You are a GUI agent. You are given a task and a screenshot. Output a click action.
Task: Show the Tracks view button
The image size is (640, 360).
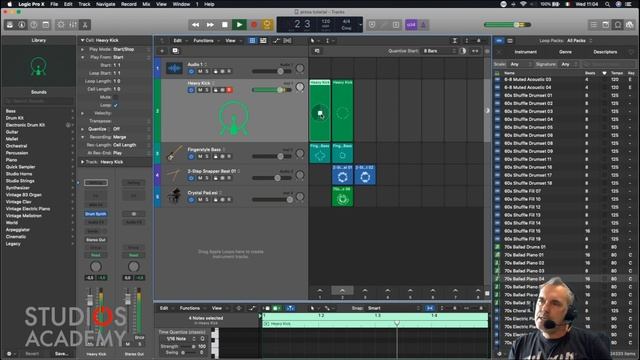(x=263, y=40)
